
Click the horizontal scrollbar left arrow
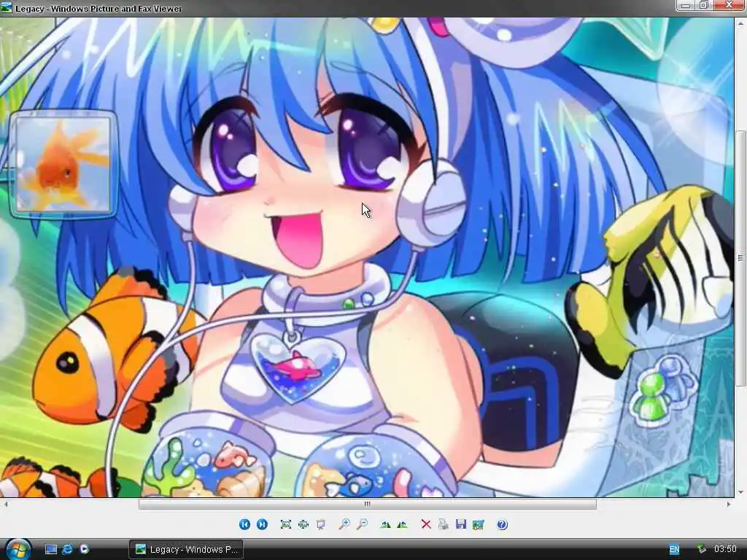pos(5,504)
